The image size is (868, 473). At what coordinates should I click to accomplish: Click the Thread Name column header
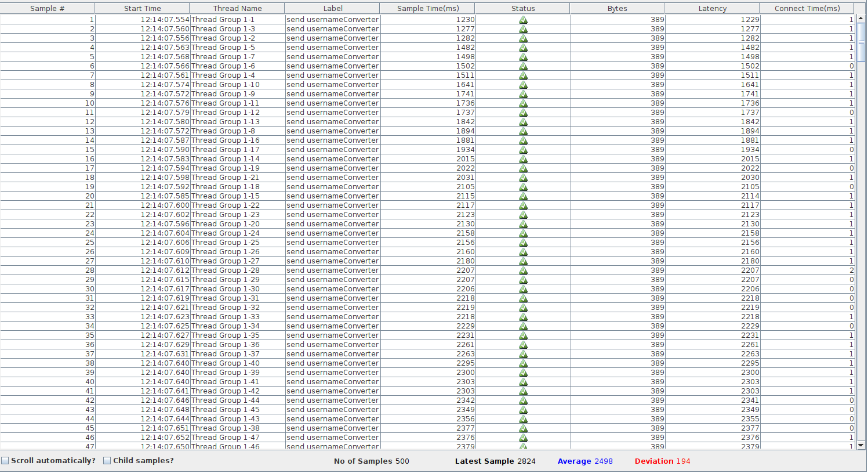237,8
